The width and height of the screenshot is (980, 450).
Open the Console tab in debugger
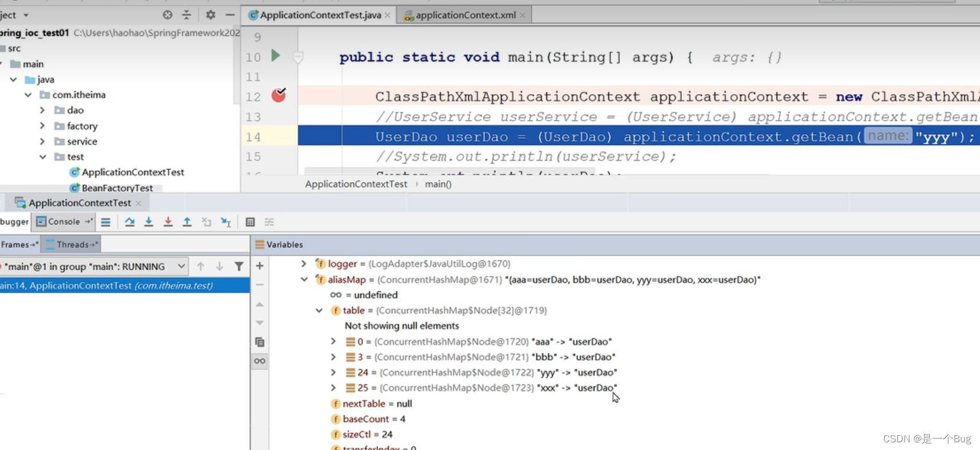[x=63, y=222]
